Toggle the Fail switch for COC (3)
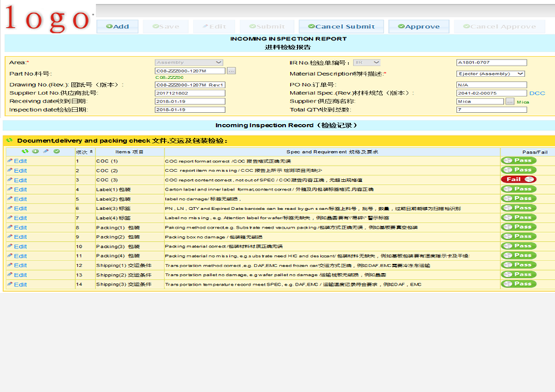555x392 pixels. pos(518,179)
